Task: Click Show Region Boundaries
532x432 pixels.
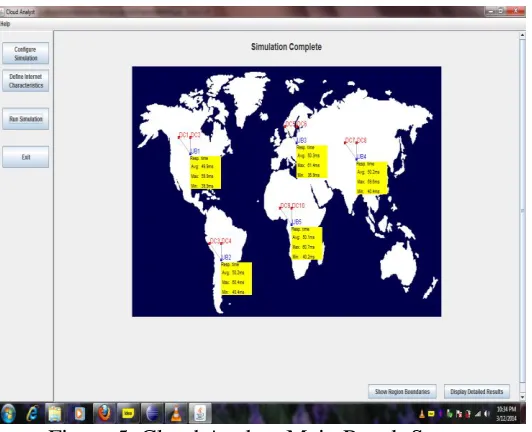Action: tap(402, 392)
